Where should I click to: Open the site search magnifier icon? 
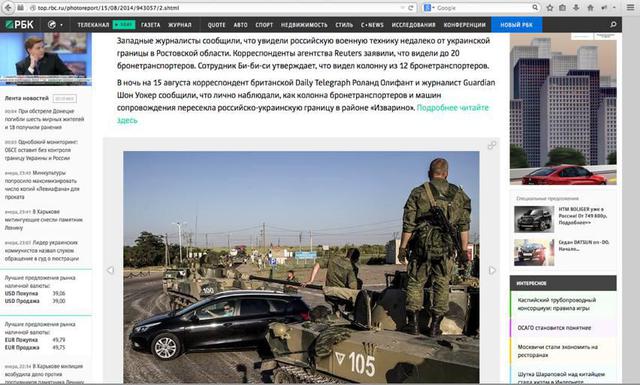click(x=613, y=24)
